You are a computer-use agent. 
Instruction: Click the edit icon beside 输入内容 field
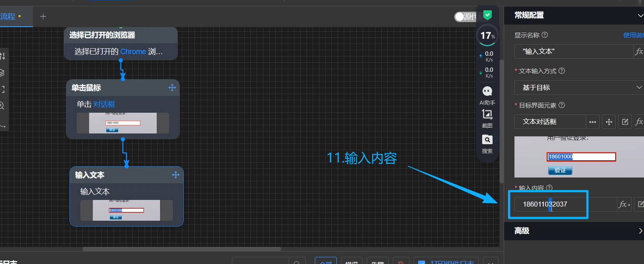640,204
